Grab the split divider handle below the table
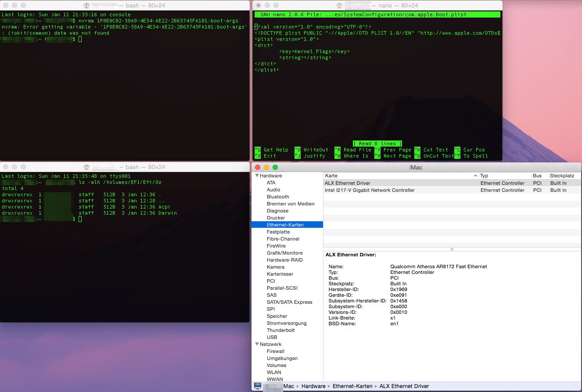The image size is (582, 392). tap(452, 249)
